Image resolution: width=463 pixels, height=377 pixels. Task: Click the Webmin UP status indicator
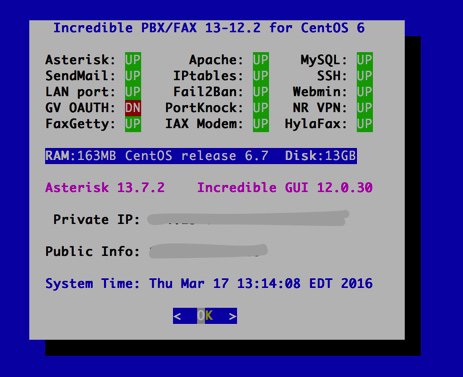[365, 92]
